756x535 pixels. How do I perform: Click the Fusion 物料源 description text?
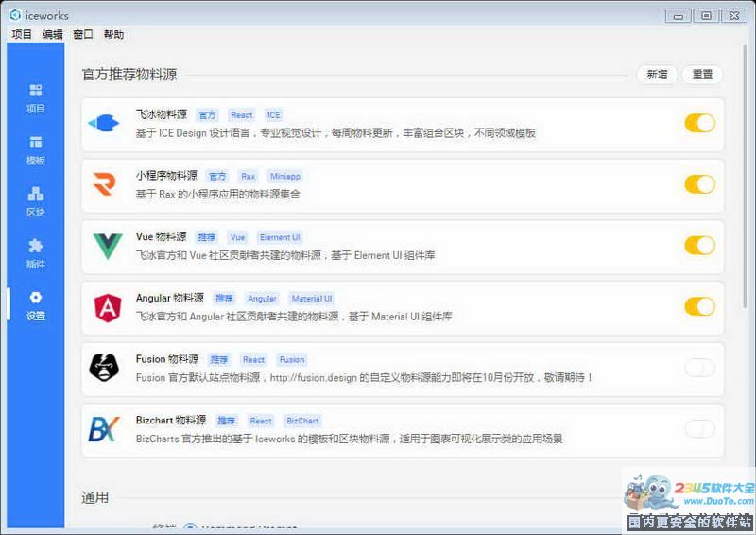(x=365, y=378)
